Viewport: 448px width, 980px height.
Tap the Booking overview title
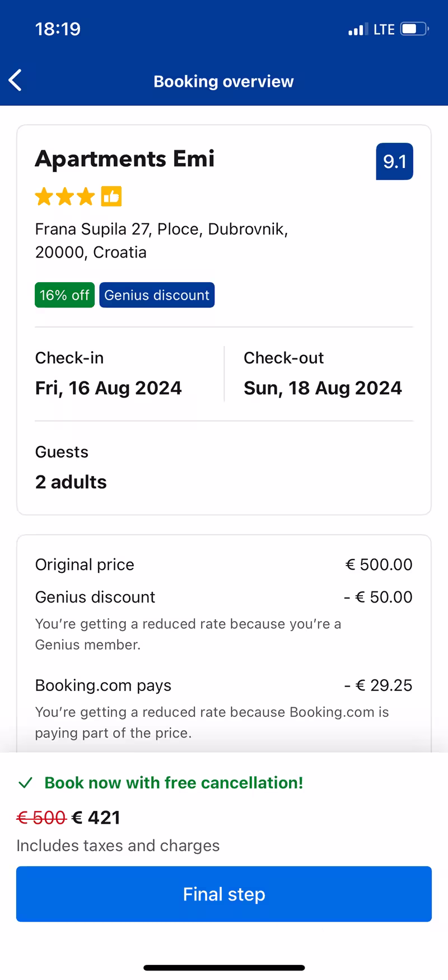[x=223, y=81]
